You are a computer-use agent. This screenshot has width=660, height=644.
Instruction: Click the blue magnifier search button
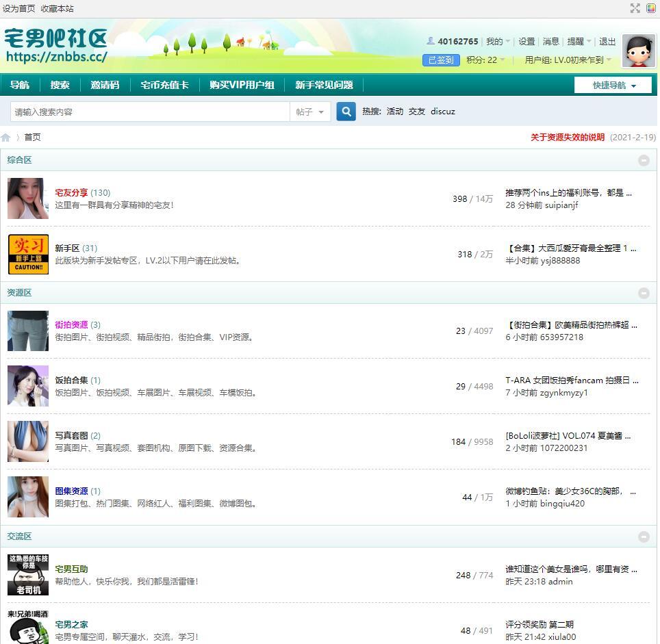point(346,112)
